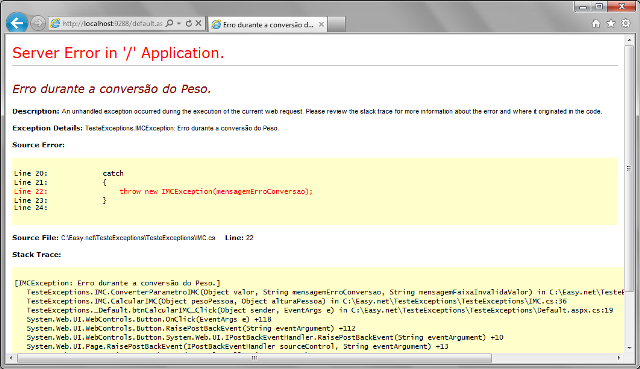Close the Internet Explorer window
640x369 pixels.
point(621,7)
